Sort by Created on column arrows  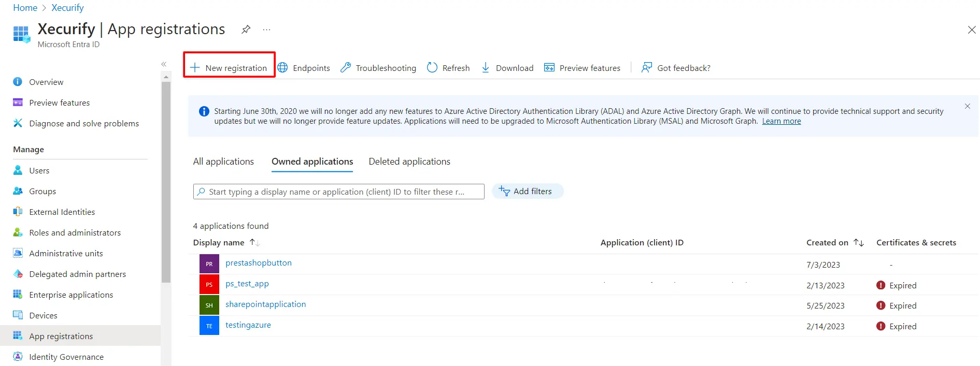859,242
